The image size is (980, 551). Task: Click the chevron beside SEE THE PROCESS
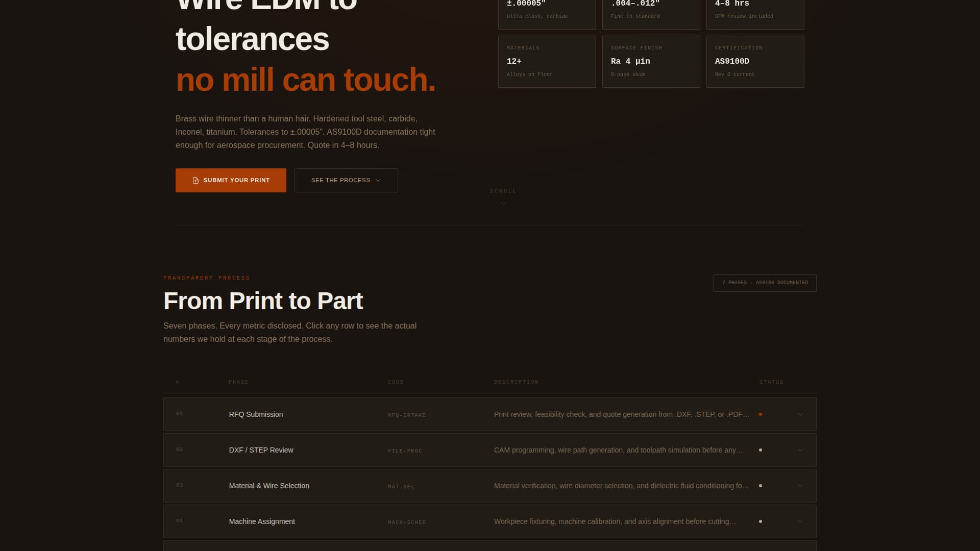click(x=378, y=180)
